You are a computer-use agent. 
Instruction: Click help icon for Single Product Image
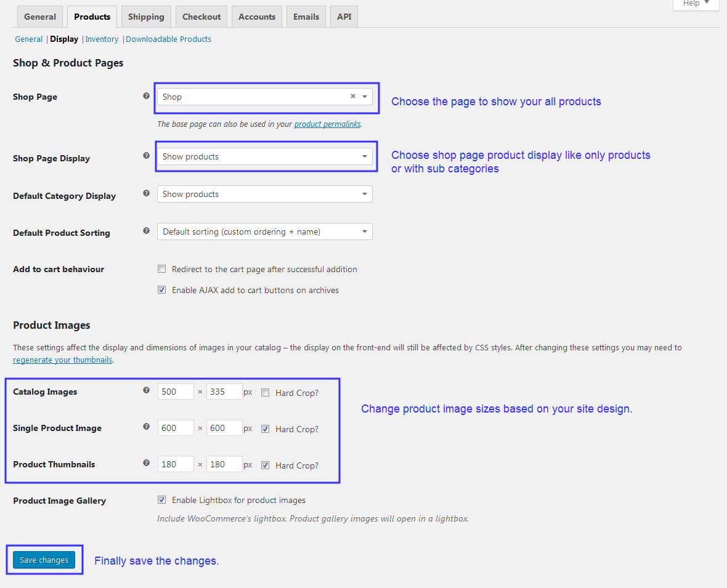pos(146,427)
